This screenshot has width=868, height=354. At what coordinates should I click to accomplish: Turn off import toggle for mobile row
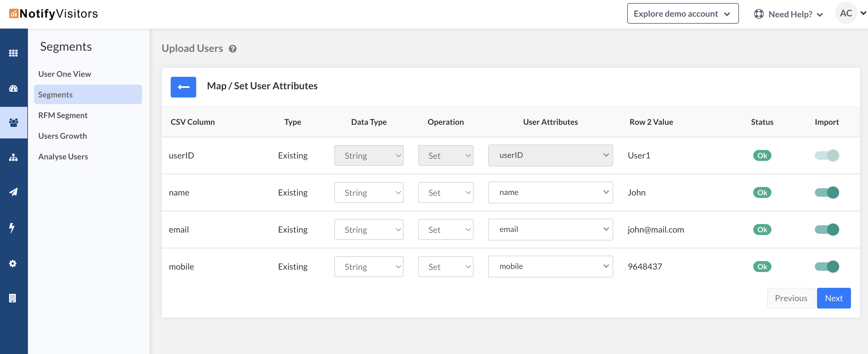tap(827, 267)
